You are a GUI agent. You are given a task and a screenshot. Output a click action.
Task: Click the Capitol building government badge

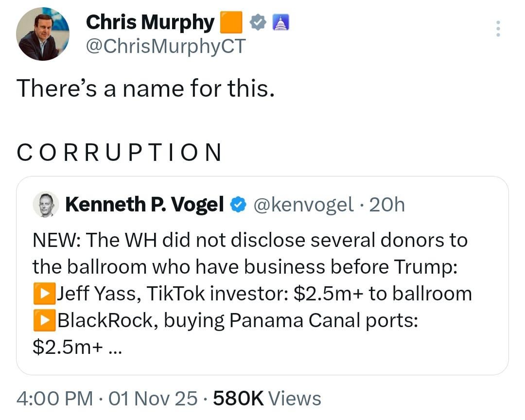click(x=280, y=22)
